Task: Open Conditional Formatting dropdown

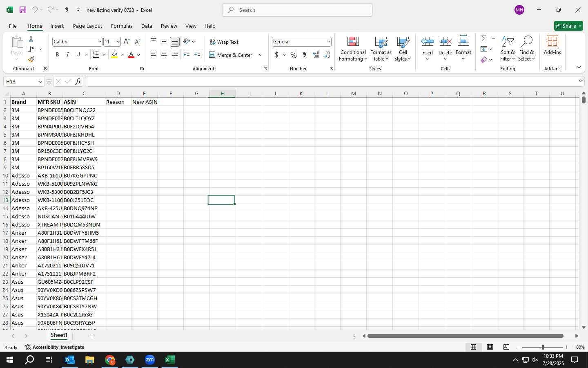Action: tap(353, 49)
